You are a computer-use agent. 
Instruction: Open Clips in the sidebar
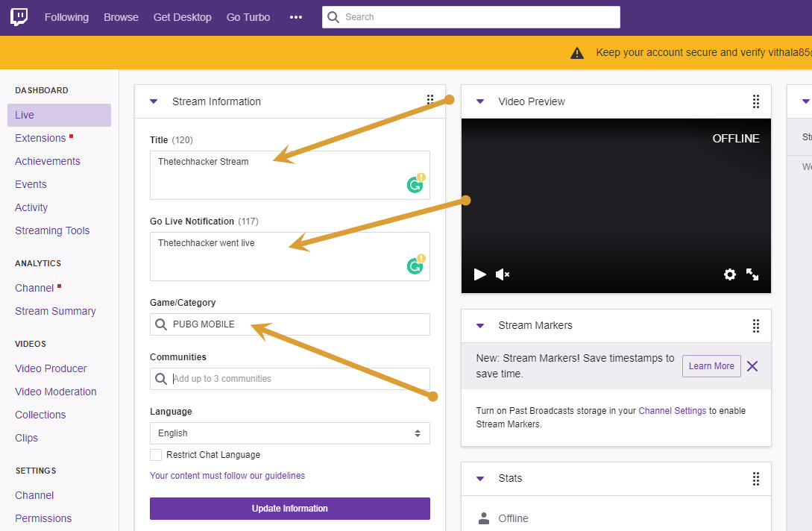[26, 438]
